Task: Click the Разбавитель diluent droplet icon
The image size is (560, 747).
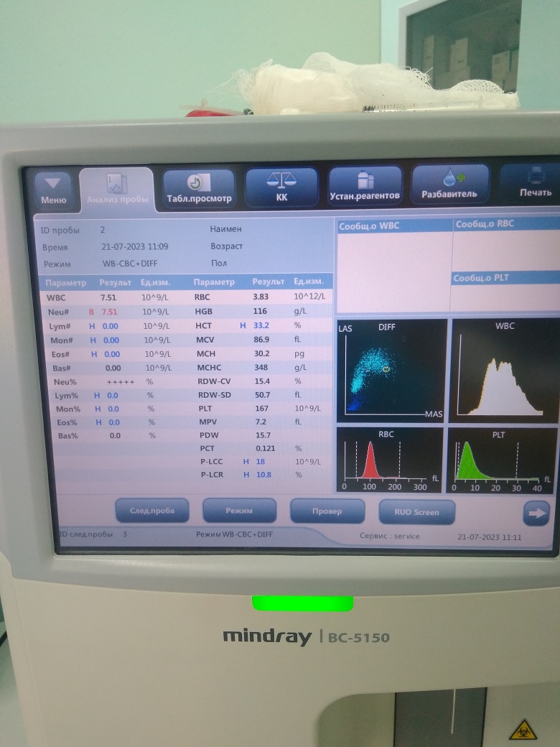Action: pyautogui.click(x=449, y=185)
